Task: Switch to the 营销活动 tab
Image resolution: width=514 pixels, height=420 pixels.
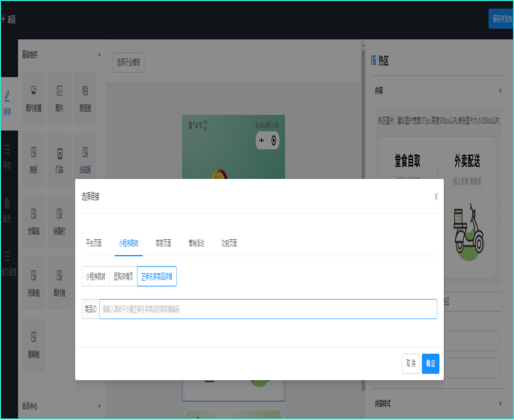Action: [196, 243]
